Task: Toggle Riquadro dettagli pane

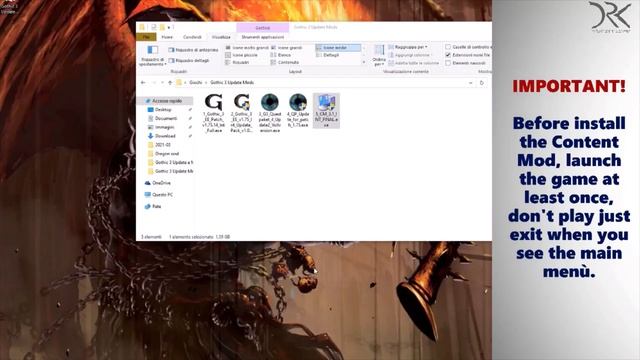Action: tap(189, 60)
